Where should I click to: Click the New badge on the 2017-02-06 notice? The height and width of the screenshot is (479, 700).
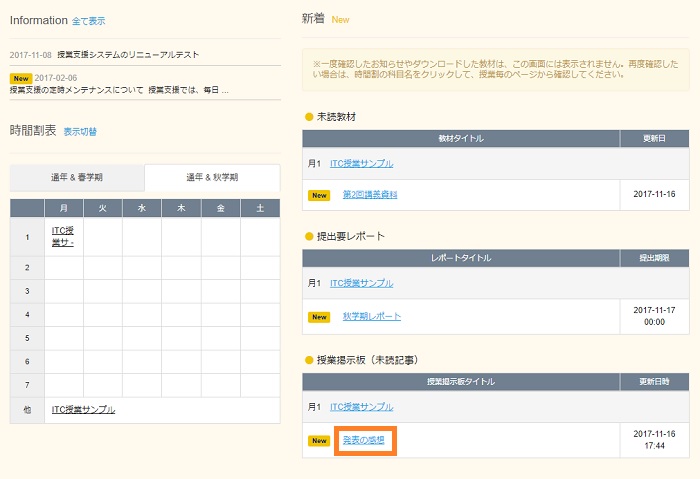click(21, 77)
